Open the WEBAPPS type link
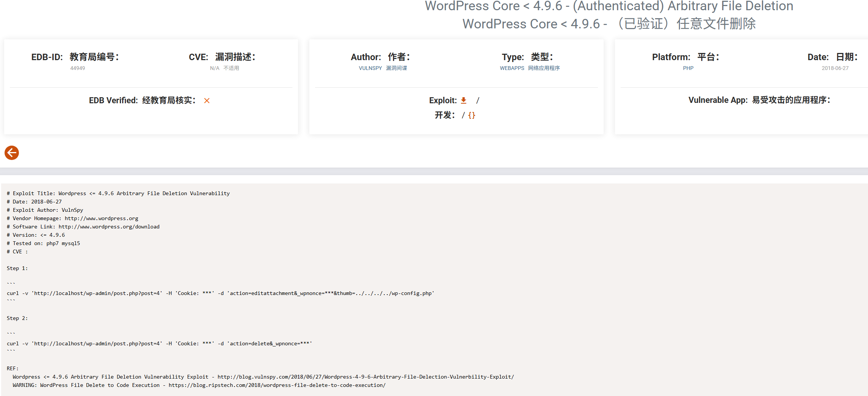The width and height of the screenshot is (868, 396). point(512,68)
